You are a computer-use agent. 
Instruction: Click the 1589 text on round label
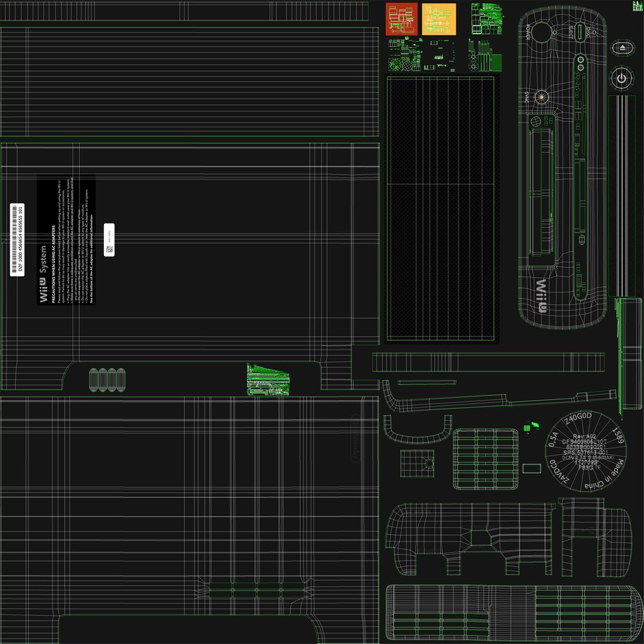618,435
